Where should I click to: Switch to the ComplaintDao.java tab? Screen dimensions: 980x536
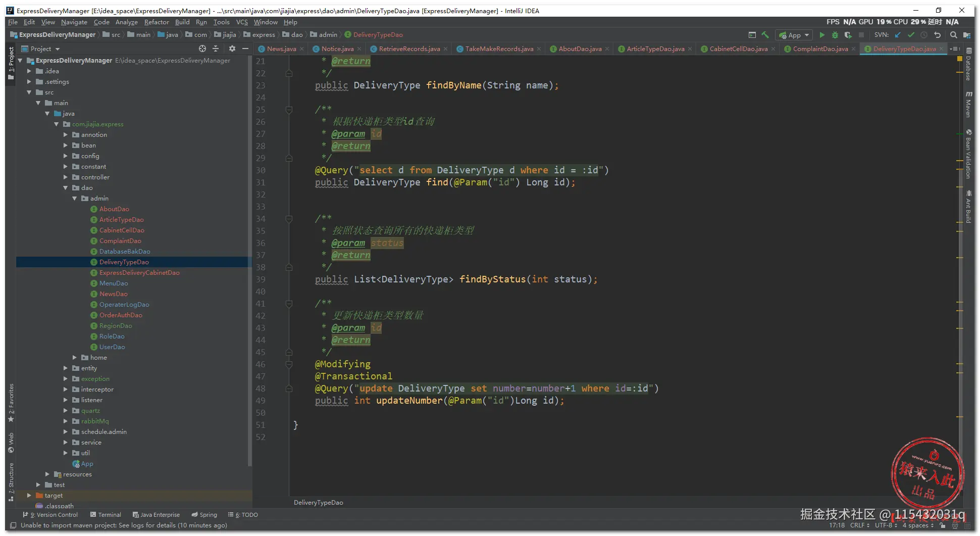[820, 49]
